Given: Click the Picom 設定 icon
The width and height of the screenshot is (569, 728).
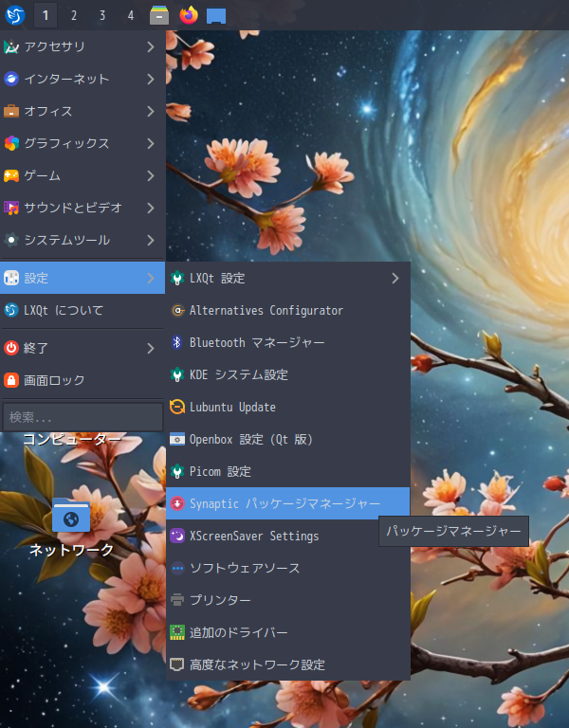Looking at the screenshot, I should [x=177, y=471].
